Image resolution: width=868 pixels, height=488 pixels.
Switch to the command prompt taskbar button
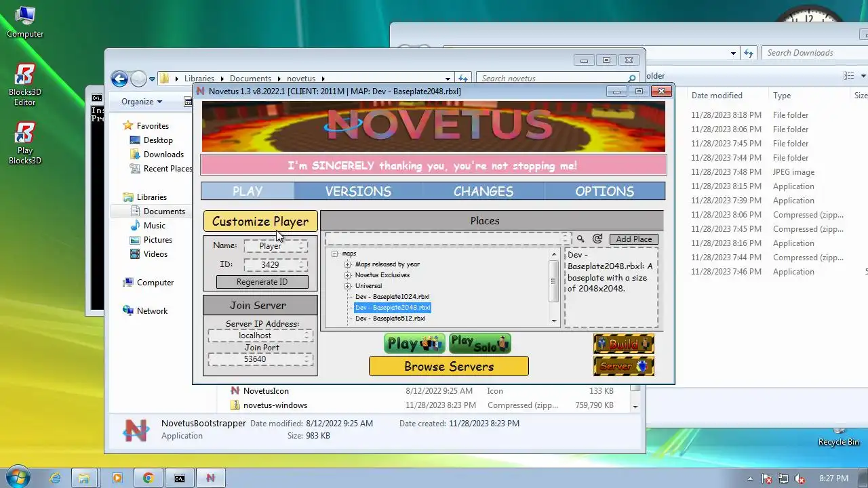click(x=179, y=478)
